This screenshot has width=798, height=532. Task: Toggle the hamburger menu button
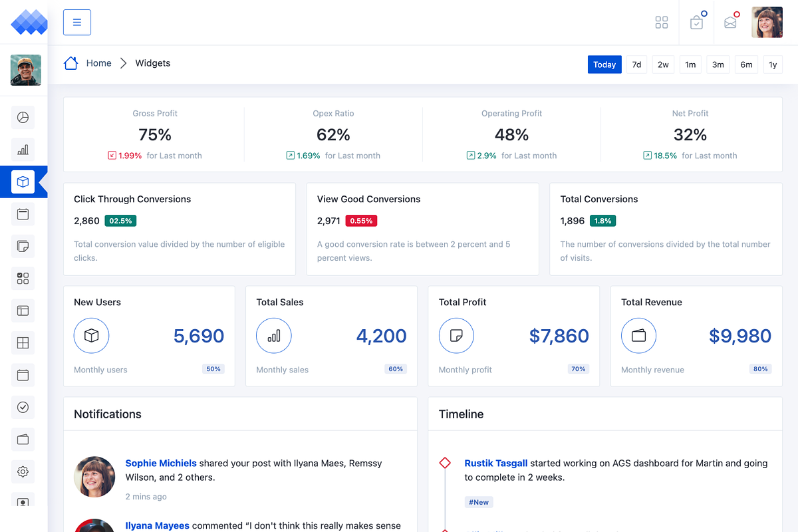point(77,23)
